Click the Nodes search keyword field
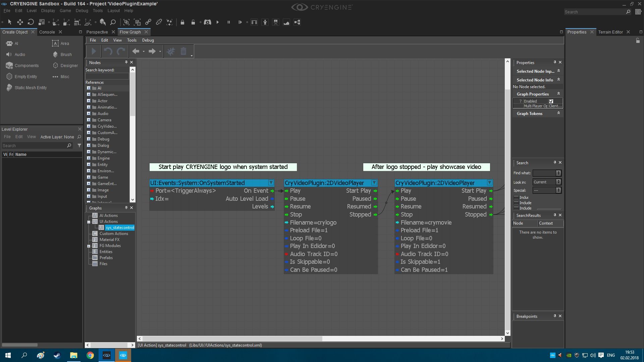This screenshot has height=362, width=644. 107,76
